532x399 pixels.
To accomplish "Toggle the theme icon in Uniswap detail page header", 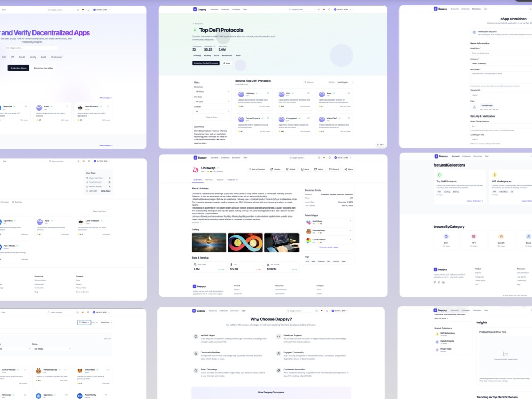I will pyautogui.click(x=319, y=157).
